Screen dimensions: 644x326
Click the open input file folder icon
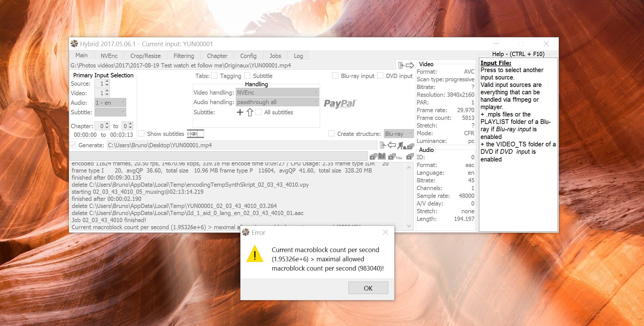[x=401, y=65]
